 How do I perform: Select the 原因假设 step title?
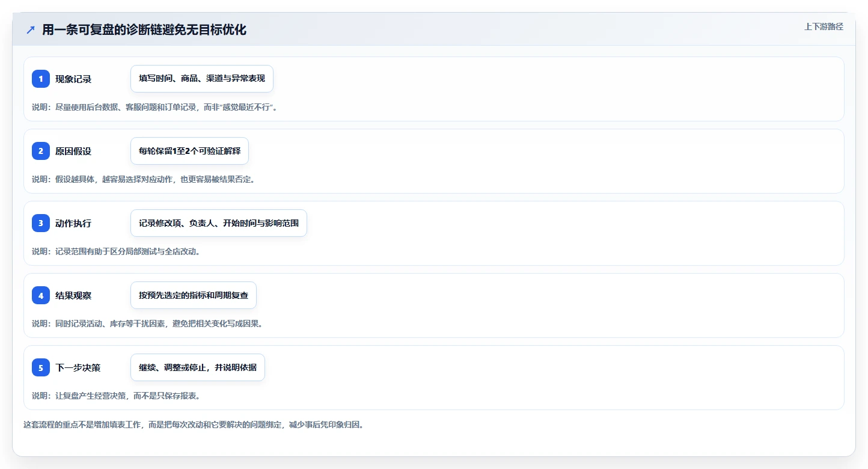click(73, 151)
